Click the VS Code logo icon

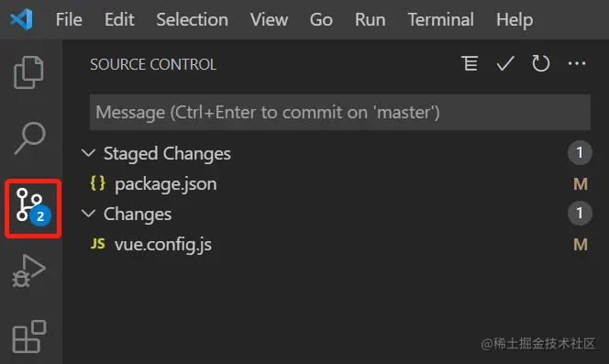click(x=21, y=19)
